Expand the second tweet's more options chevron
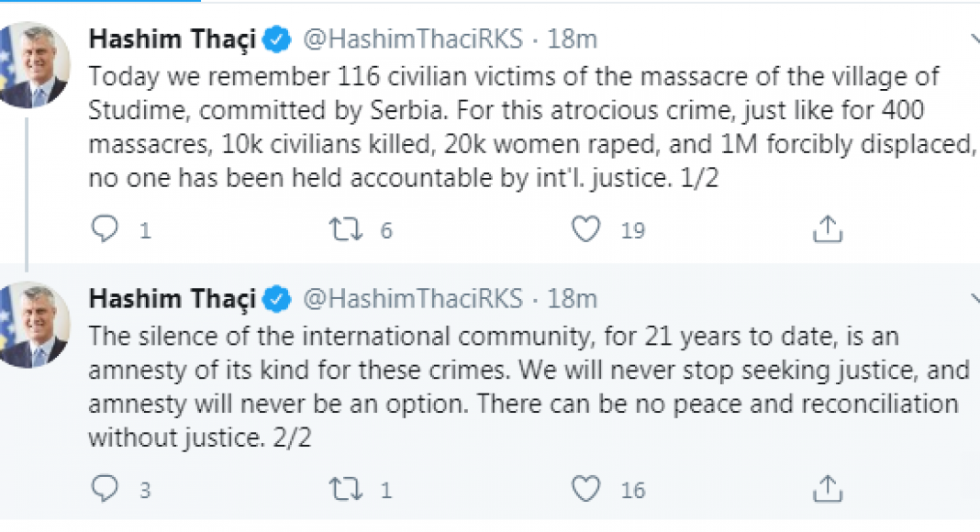 (974, 299)
